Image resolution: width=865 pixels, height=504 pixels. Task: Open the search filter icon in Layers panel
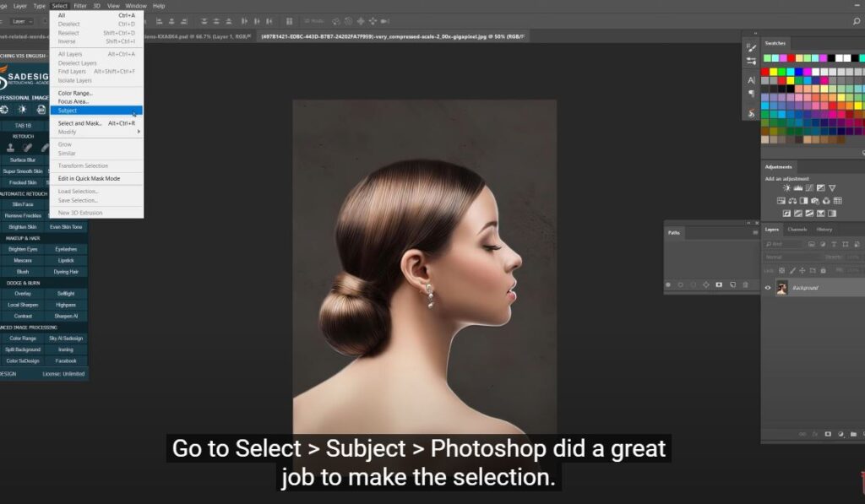click(x=770, y=244)
